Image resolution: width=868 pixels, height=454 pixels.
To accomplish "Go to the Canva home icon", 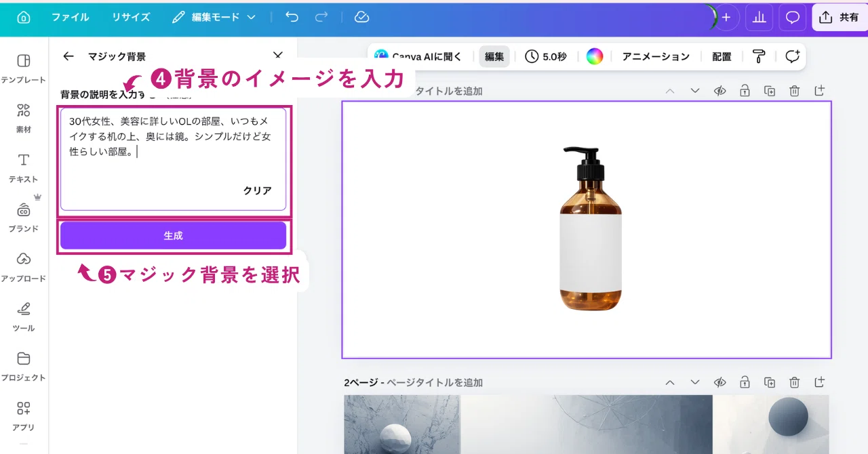I will pyautogui.click(x=24, y=18).
